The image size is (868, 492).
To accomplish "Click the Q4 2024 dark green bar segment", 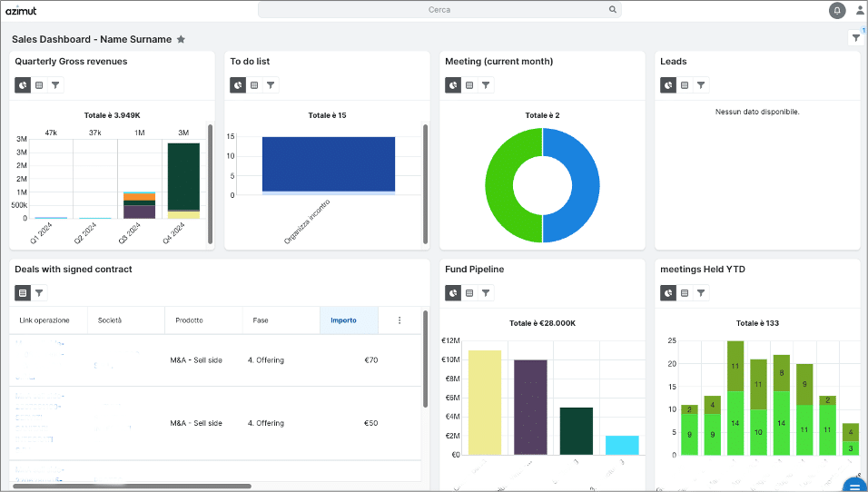I will coord(183,176).
